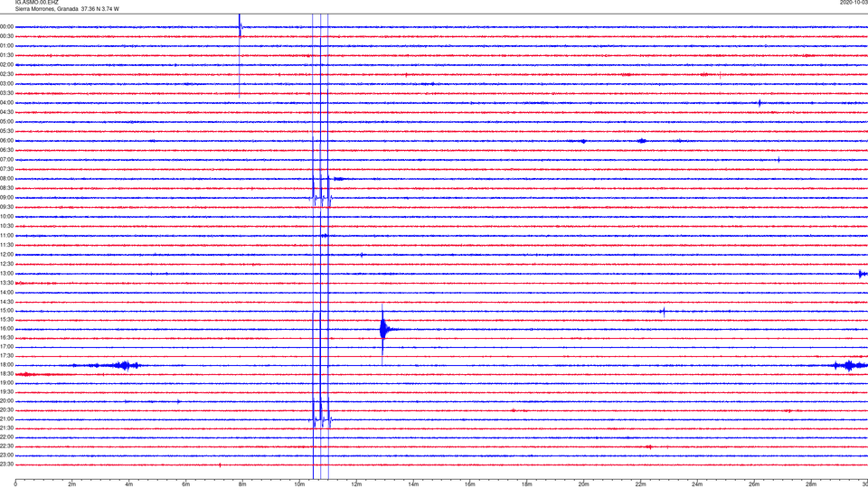The image size is (868, 488).
Task: Select the 07:00 time label
Action: click(x=6, y=159)
